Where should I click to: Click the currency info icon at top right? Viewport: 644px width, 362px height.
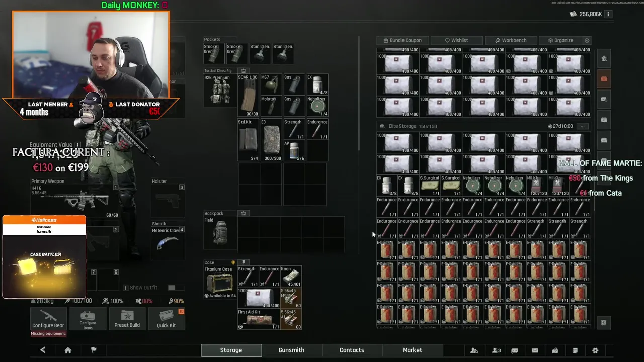click(x=608, y=14)
